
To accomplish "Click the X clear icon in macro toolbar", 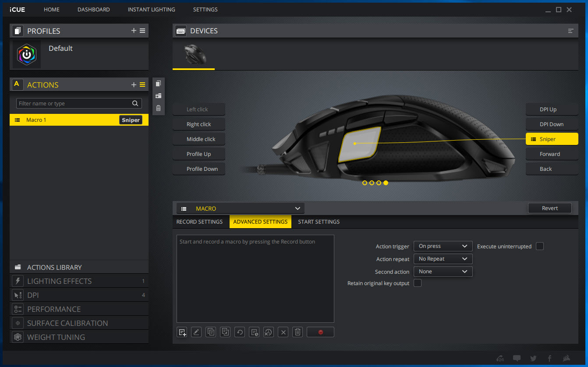I will pyautogui.click(x=283, y=332).
